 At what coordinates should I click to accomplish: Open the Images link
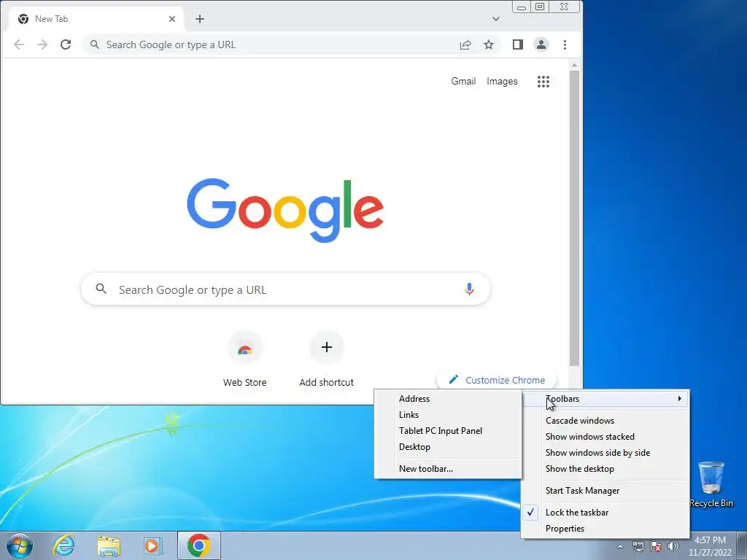(x=502, y=82)
